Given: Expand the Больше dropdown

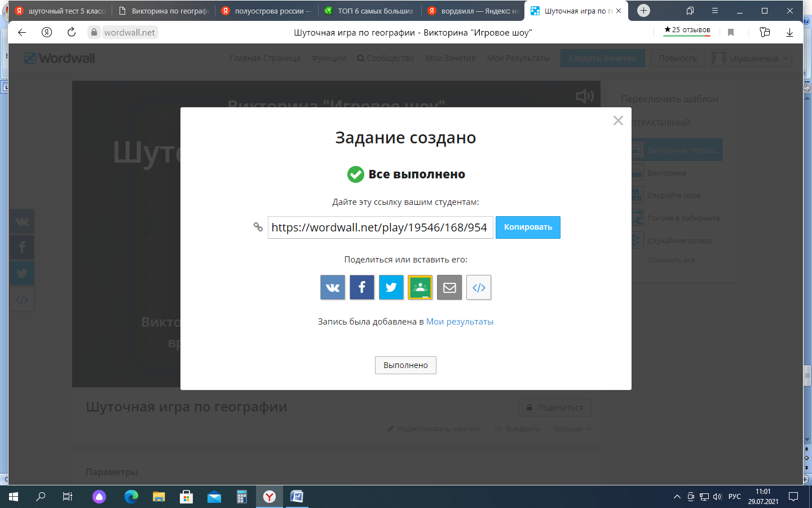Looking at the screenshot, I should click(x=573, y=429).
